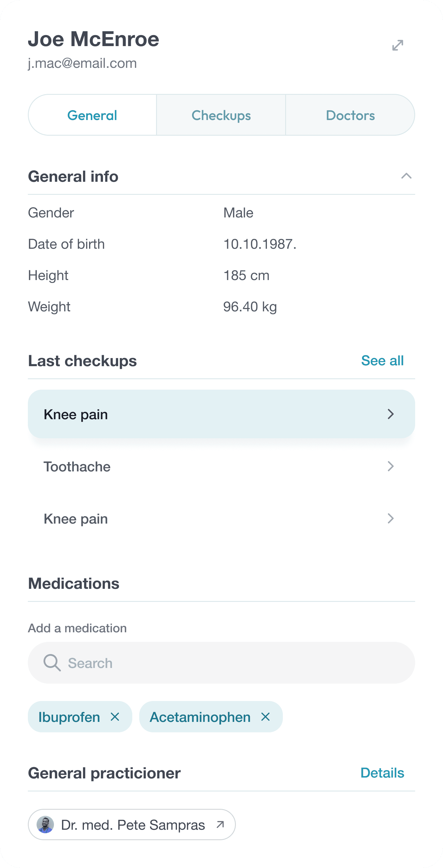Select the Toothache checkup row
Viewport: 443px width, 868px height.
[x=222, y=466]
